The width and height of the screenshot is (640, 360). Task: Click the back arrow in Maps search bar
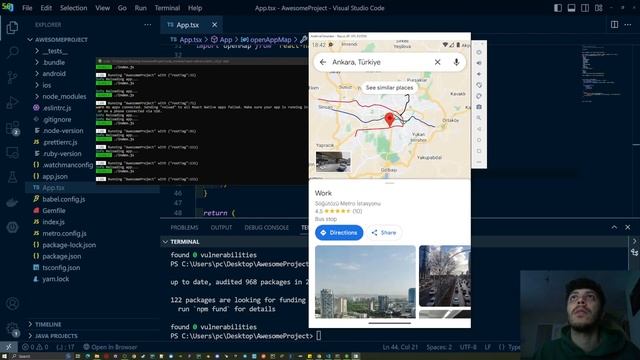323,62
